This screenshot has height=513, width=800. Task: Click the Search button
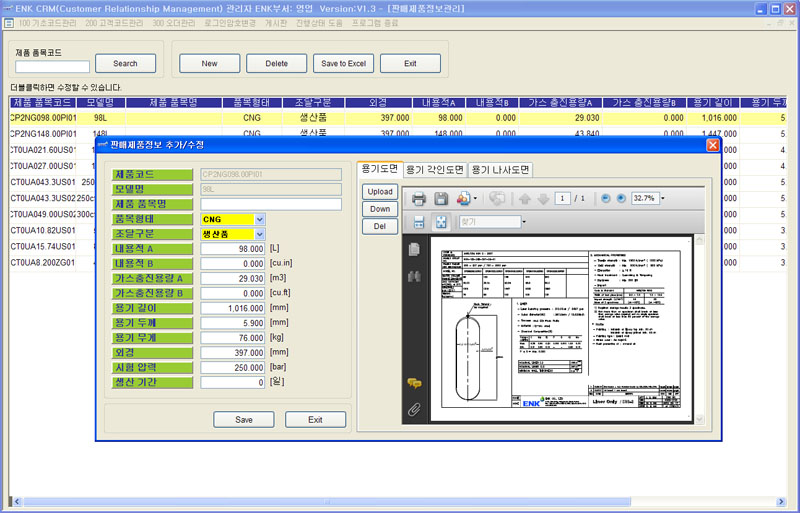click(126, 64)
